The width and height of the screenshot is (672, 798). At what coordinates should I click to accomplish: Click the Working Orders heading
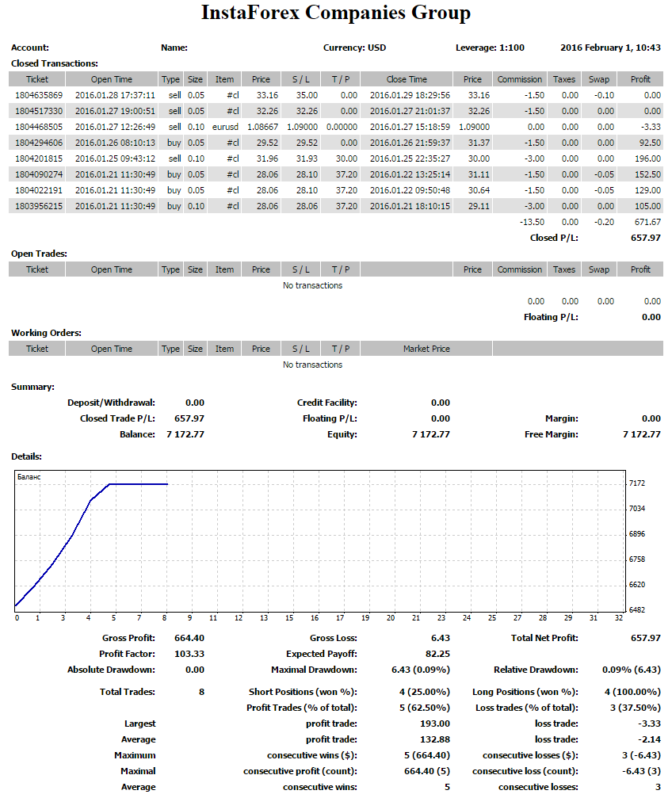tap(46, 333)
